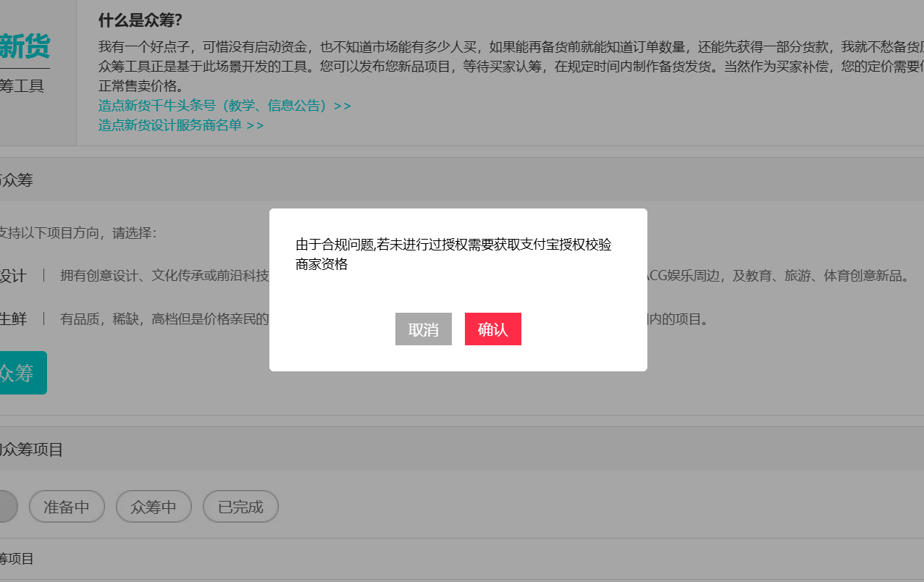Select the 准备中 status filter
The width and height of the screenshot is (924, 582).
coord(67,506)
